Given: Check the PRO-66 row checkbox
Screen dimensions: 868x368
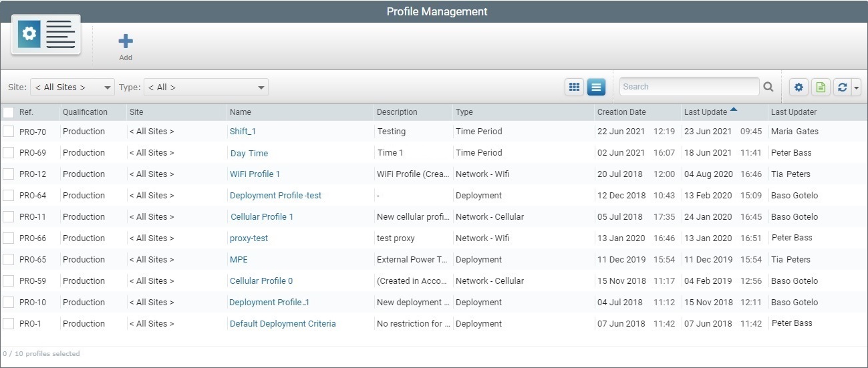Looking at the screenshot, I should (x=8, y=238).
